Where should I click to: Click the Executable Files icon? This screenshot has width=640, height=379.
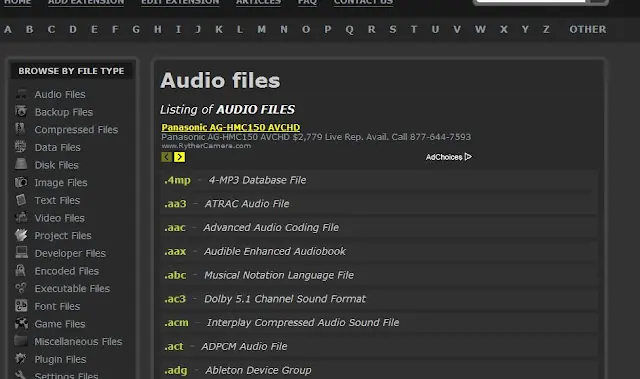[21, 288]
